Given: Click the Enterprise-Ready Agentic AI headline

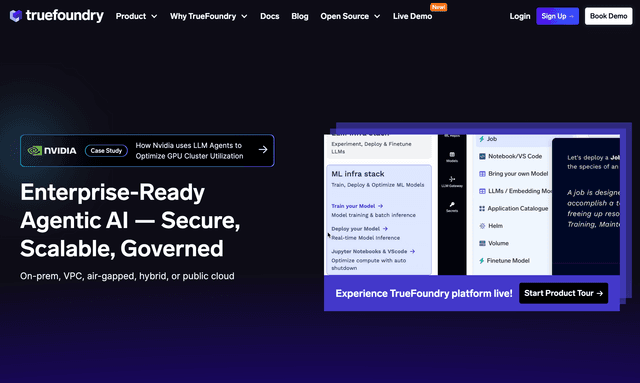Looking at the screenshot, I should pos(130,220).
